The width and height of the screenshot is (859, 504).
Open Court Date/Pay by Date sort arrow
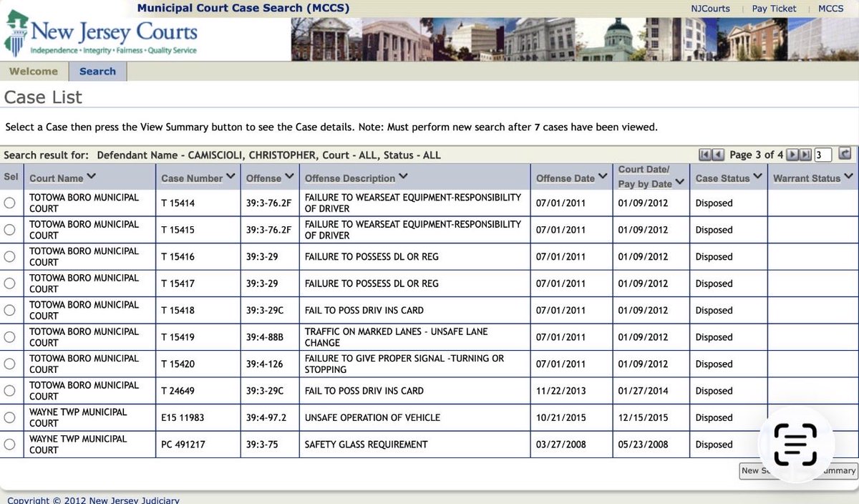coord(679,183)
